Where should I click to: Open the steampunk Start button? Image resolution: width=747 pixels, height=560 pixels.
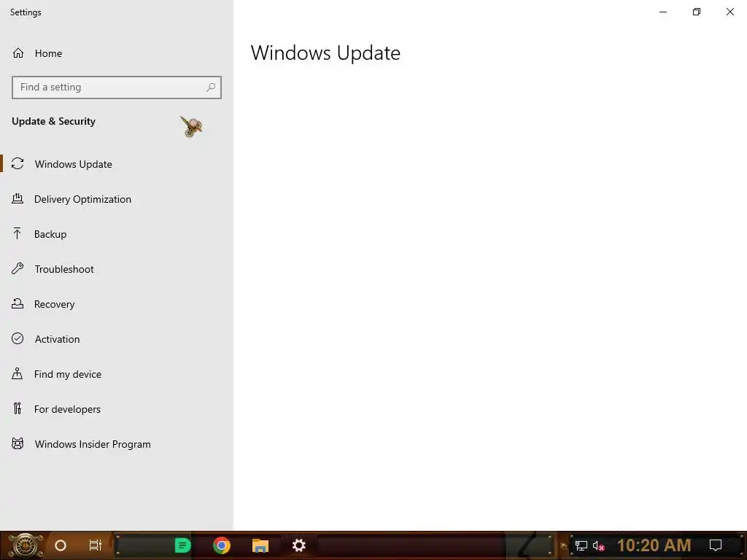tap(26, 545)
